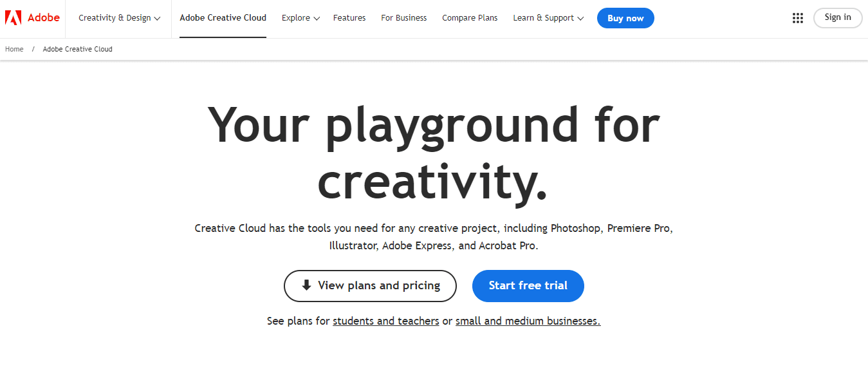Screen dimensions: 868x373
Task: Click View plans and pricing
Action: pyautogui.click(x=370, y=285)
